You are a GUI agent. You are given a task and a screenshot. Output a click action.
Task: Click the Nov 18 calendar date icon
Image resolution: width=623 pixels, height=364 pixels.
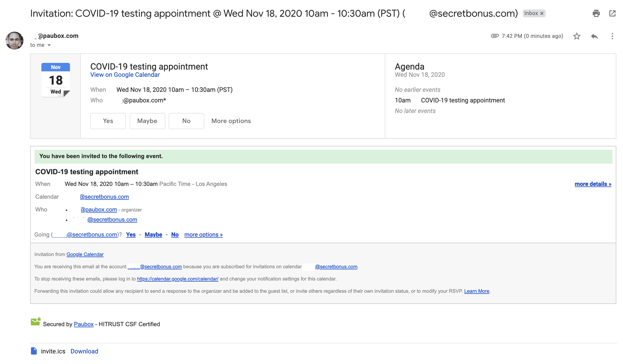(x=56, y=80)
